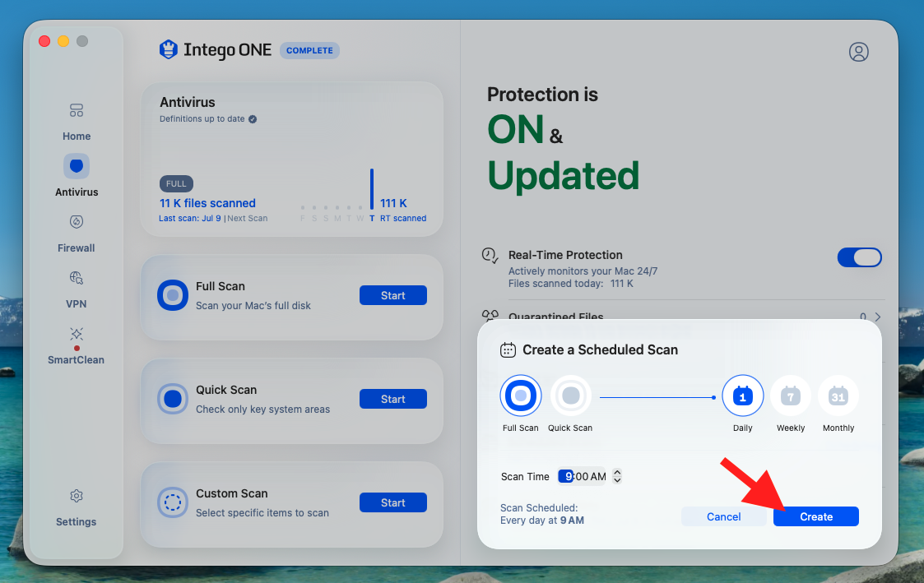Choose Quick Scan type in the scheduler

(570, 396)
